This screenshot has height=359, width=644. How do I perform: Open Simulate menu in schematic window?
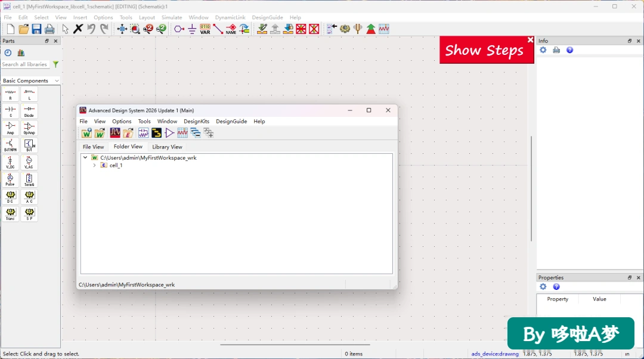(172, 17)
